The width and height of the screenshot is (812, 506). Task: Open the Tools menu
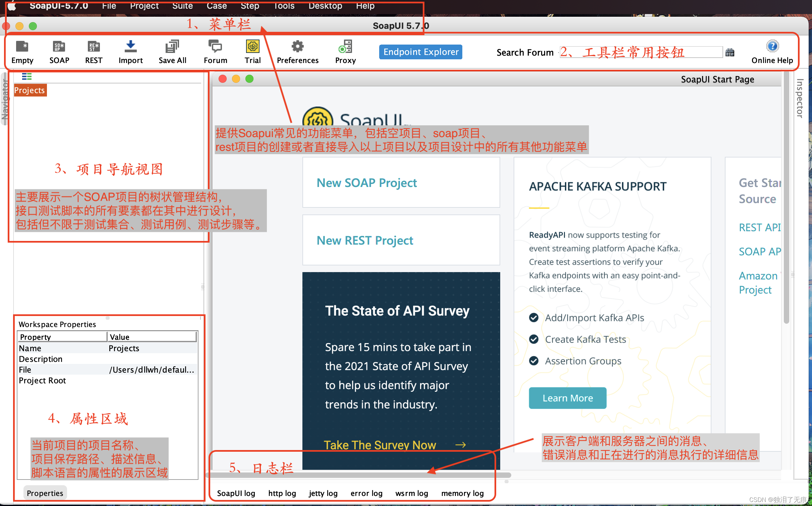click(x=284, y=6)
